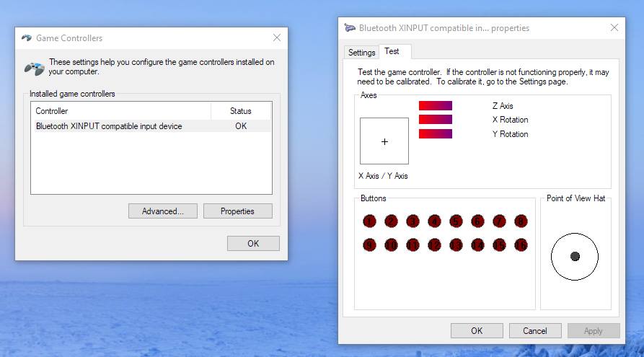Click button indicator 6 in Buttons group
The width and height of the screenshot is (644, 357).
(x=477, y=221)
